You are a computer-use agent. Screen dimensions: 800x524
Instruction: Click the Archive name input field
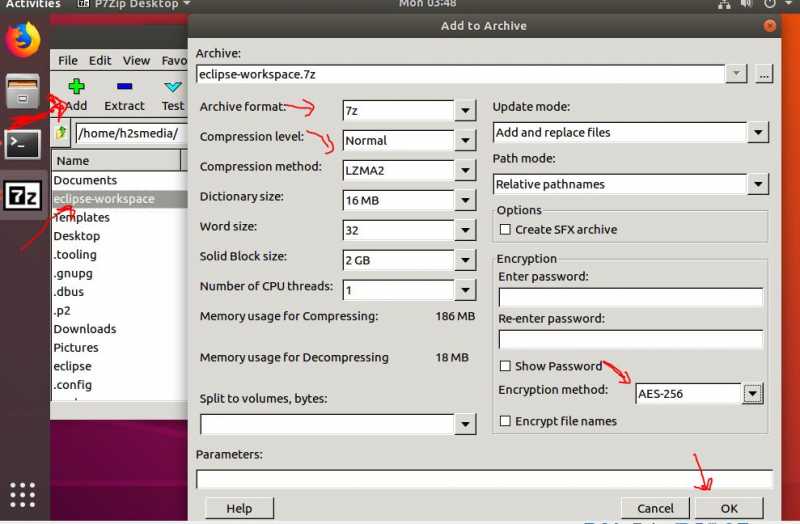[460, 74]
